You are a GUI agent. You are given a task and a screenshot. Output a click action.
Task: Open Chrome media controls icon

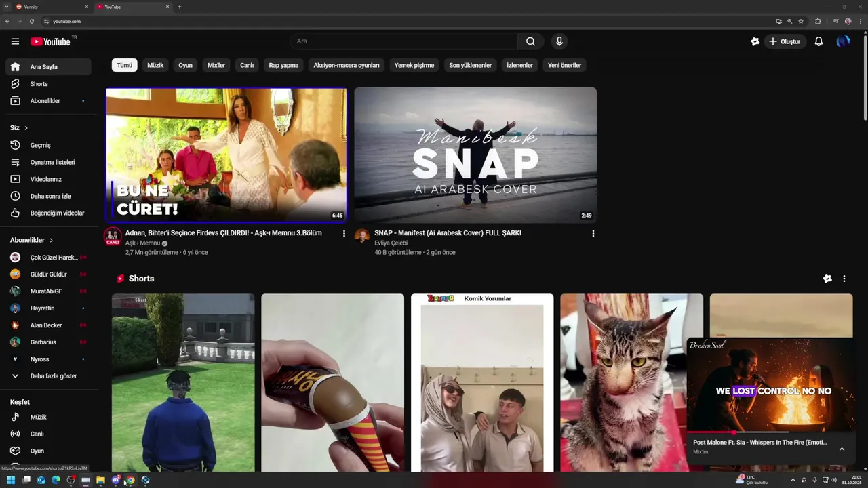[x=836, y=21]
